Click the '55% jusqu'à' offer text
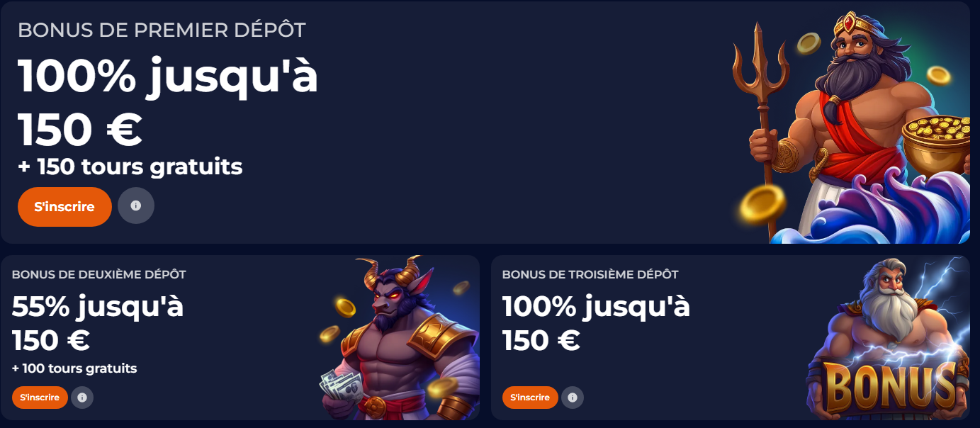The image size is (980, 428). pyautogui.click(x=98, y=307)
